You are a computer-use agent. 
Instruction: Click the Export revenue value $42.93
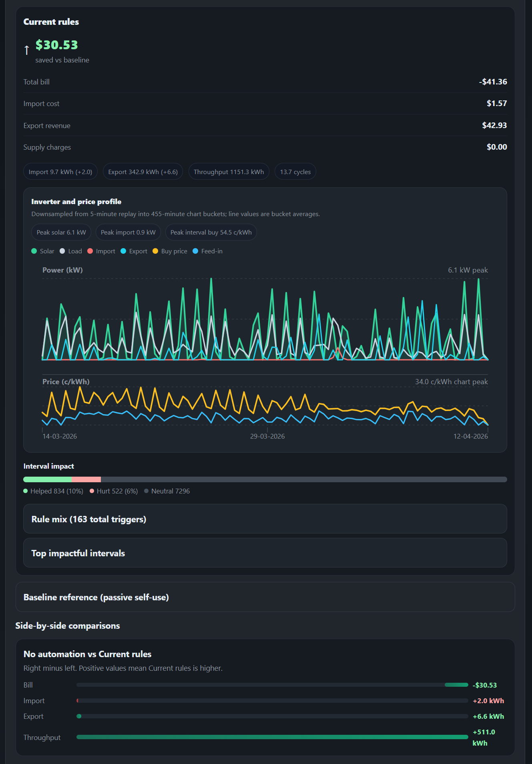494,125
